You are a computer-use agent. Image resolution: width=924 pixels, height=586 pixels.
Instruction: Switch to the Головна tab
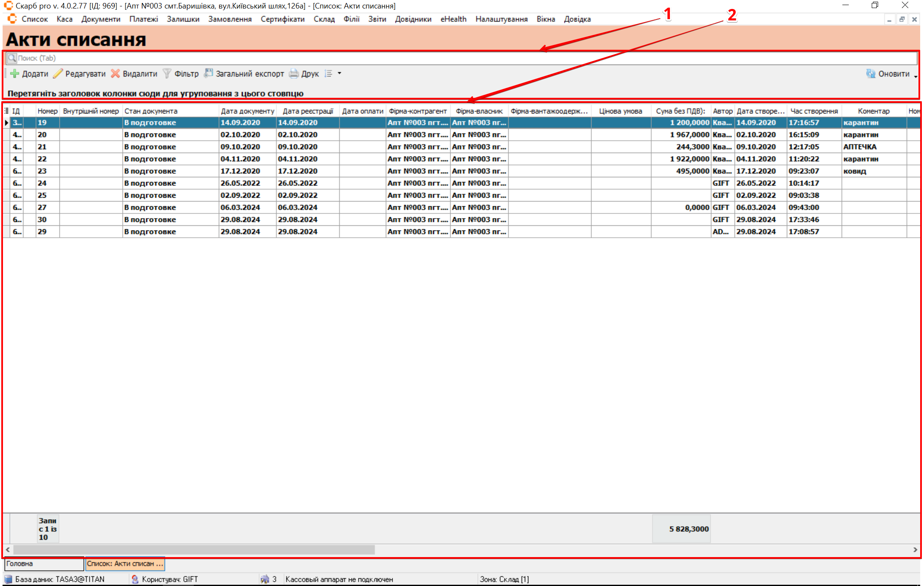[x=44, y=564]
